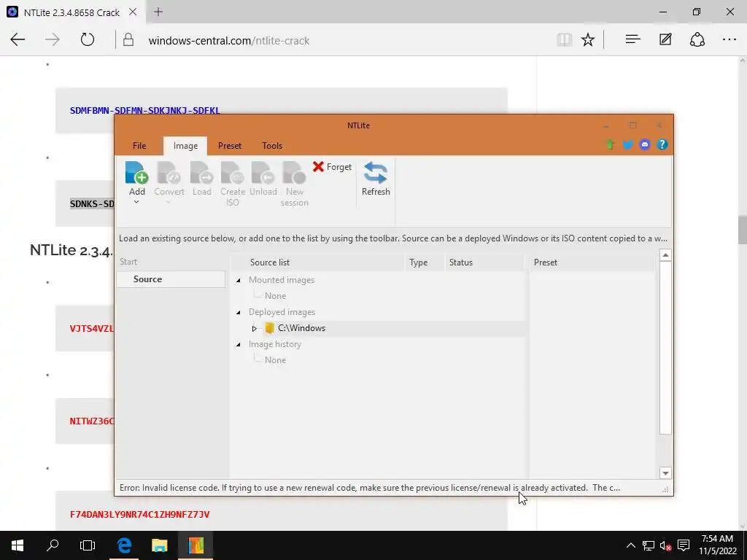Click the browser forward arrow
The height and width of the screenshot is (560, 747).
53,40
